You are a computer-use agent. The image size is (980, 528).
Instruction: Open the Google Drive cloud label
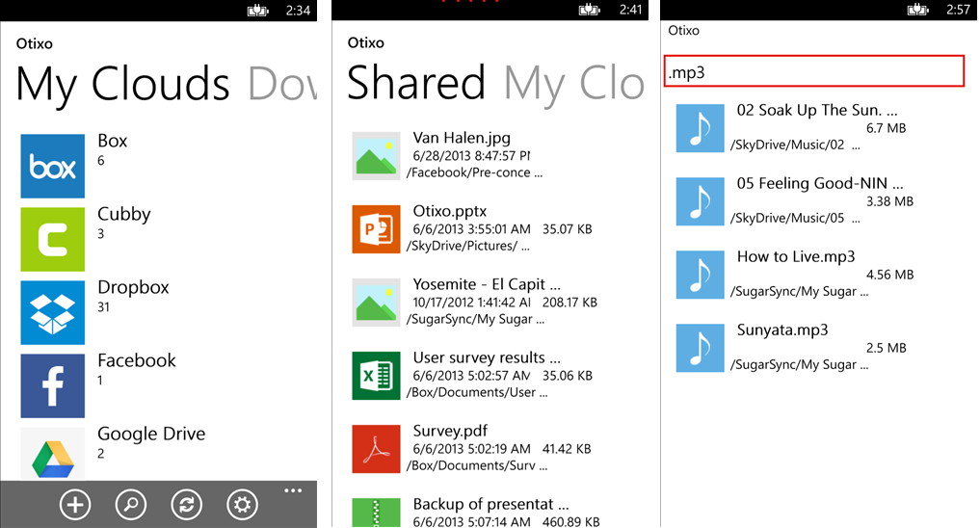(151, 434)
